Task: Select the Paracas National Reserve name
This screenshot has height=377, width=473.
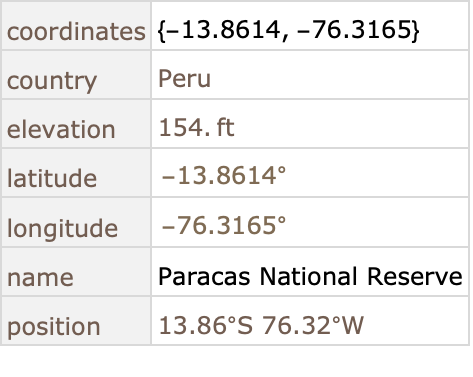Action: (x=310, y=276)
